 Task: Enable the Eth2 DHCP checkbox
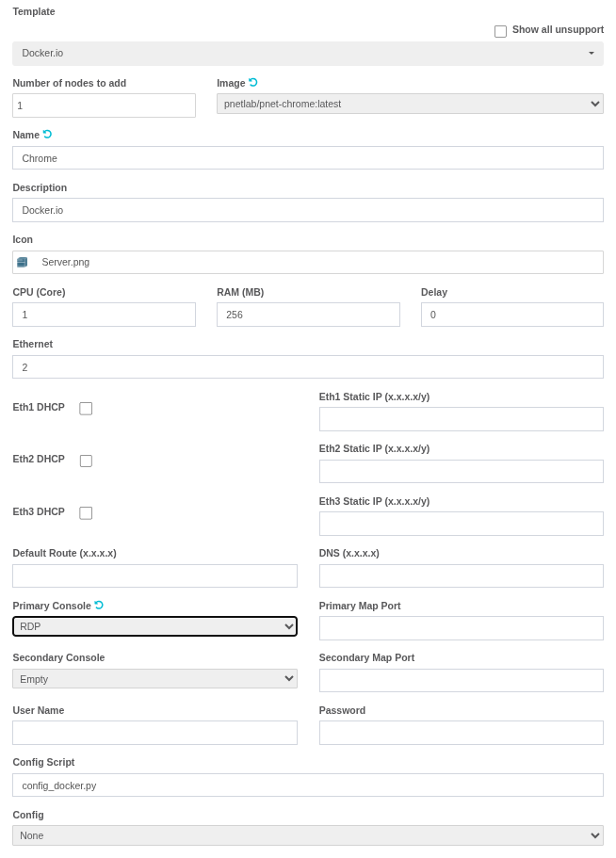pyautogui.click(x=86, y=461)
